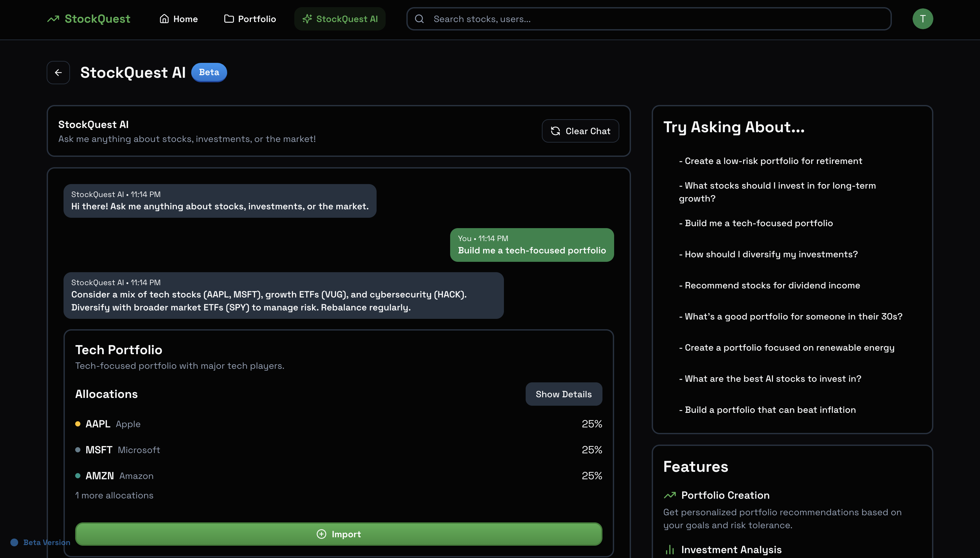Viewport: 980px width, 558px height.
Task: Choose the tech-focused portfolio suggestion
Action: click(x=756, y=223)
